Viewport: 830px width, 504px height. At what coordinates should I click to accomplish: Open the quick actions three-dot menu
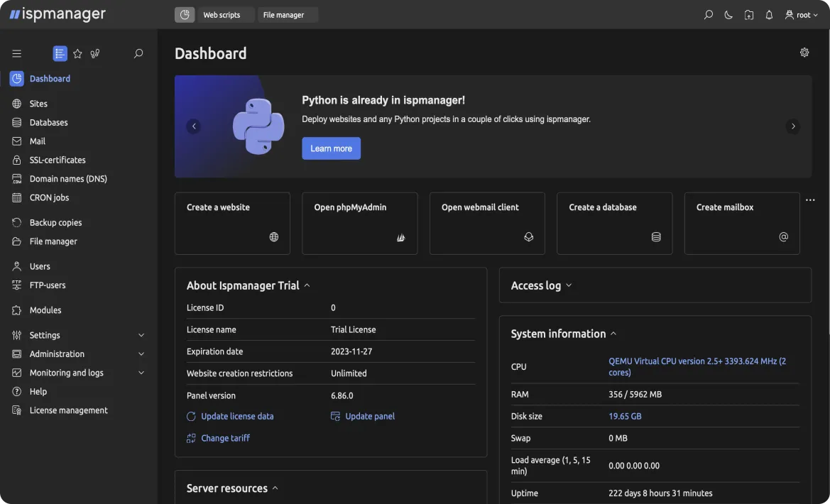click(810, 200)
